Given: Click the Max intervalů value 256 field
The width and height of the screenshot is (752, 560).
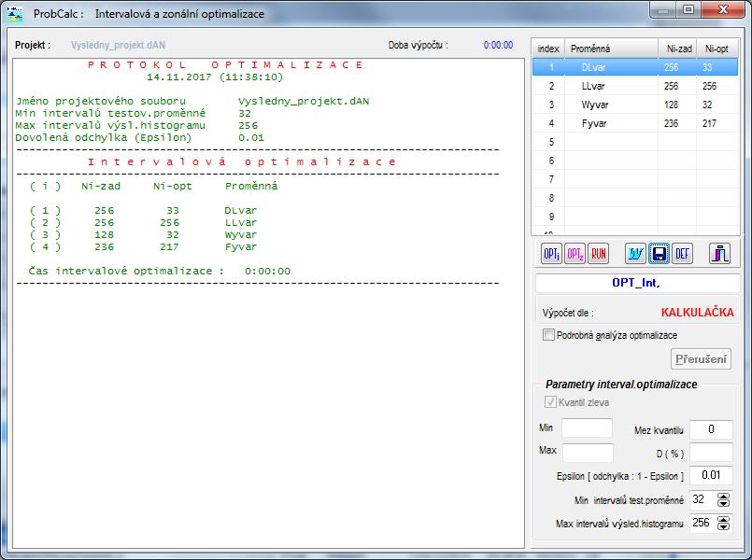Looking at the screenshot, I should [x=703, y=523].
